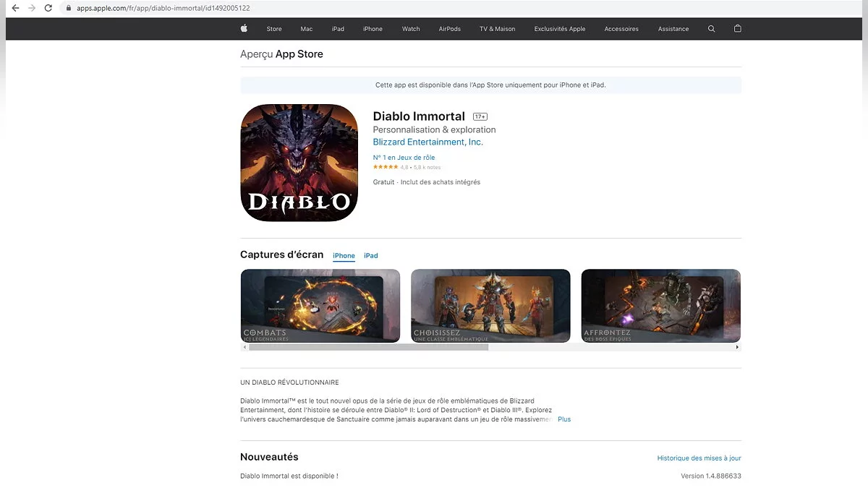Open the search magnifier icon
868x488 pixels.
712,29
